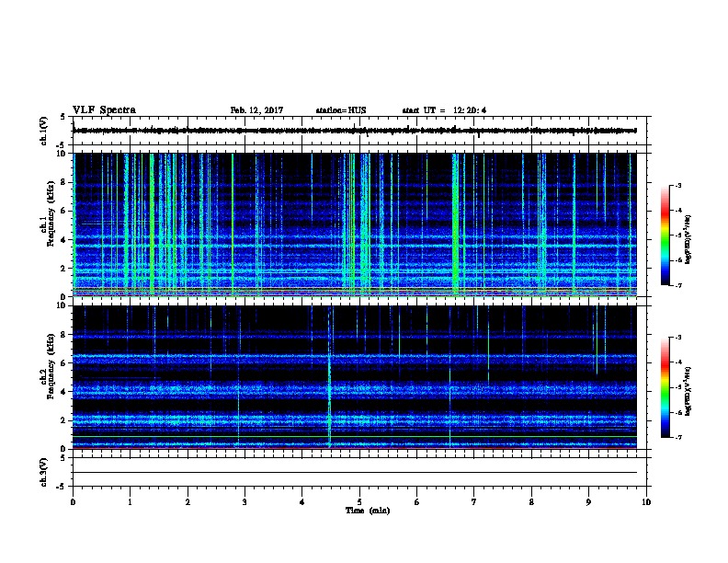This screenshot has height=563, width=728.
Task: Click inside the ch.1 spectrogram panel
Action: (355, 224)
